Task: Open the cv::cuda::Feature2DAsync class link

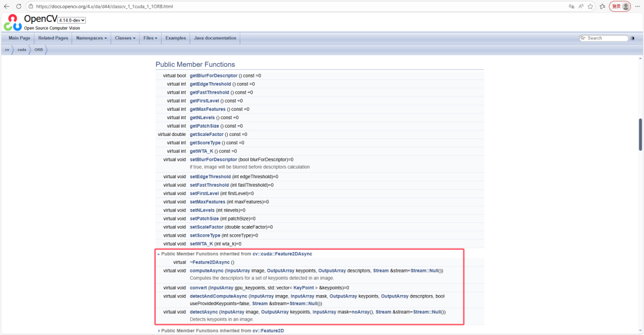Action: (282, 254)
